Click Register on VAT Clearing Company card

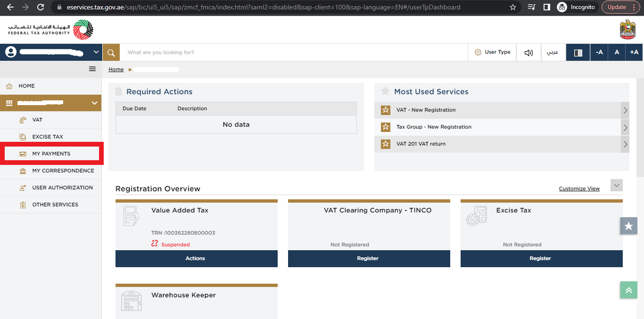pyautogui.click(x=369, y=258)
